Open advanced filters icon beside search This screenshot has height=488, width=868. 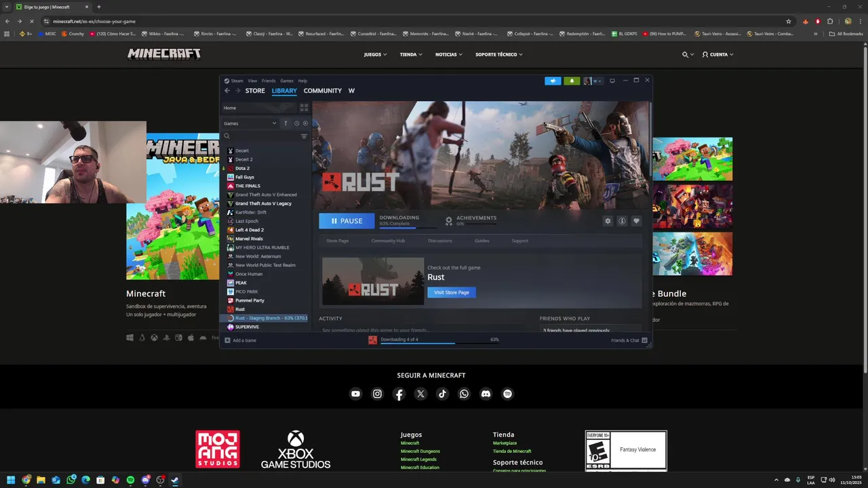304,136
